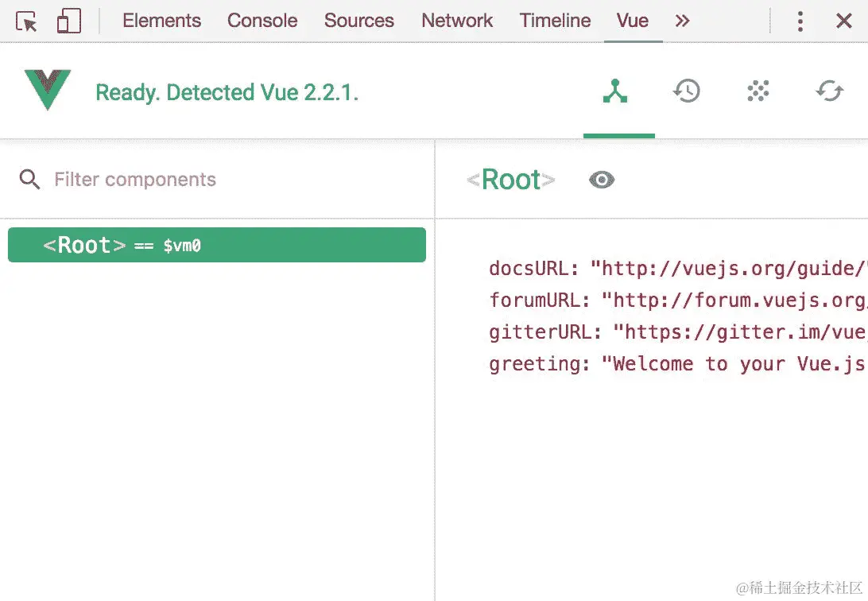Image resolution: width=868 pixels, height=601 pixels.
Task: Click the Vue devtools tab
Action: point(633,21)
